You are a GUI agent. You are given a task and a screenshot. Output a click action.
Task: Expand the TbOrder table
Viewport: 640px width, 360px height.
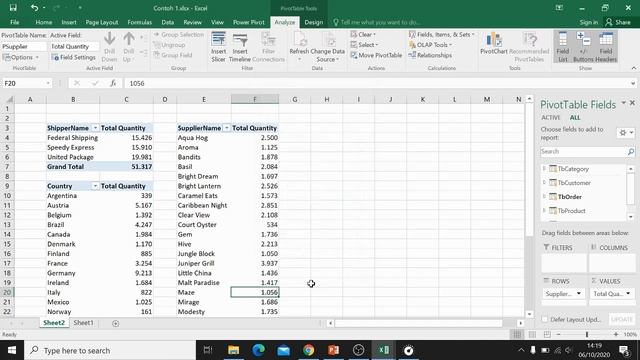point(544,196)
